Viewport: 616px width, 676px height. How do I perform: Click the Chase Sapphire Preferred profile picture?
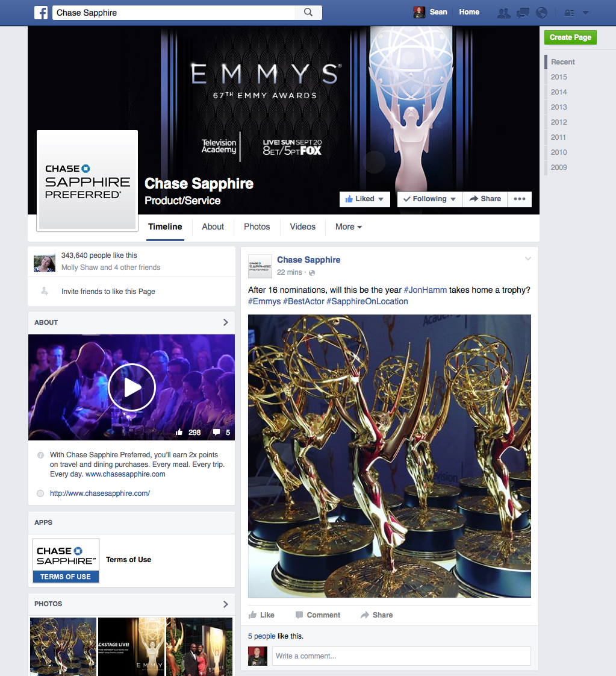[x=87, y=181]
